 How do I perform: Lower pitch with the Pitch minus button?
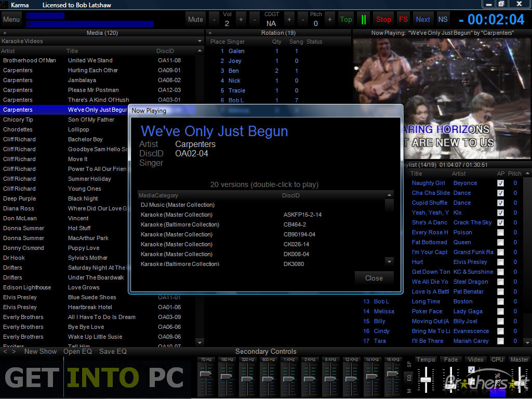pyautogui.click(x=303, y=20)
